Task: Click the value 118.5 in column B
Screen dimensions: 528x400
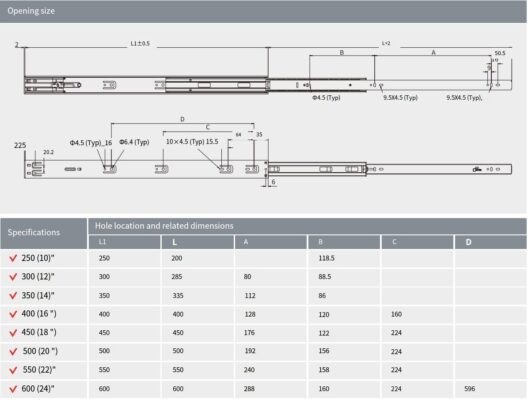Action: (x=326, y=258)
